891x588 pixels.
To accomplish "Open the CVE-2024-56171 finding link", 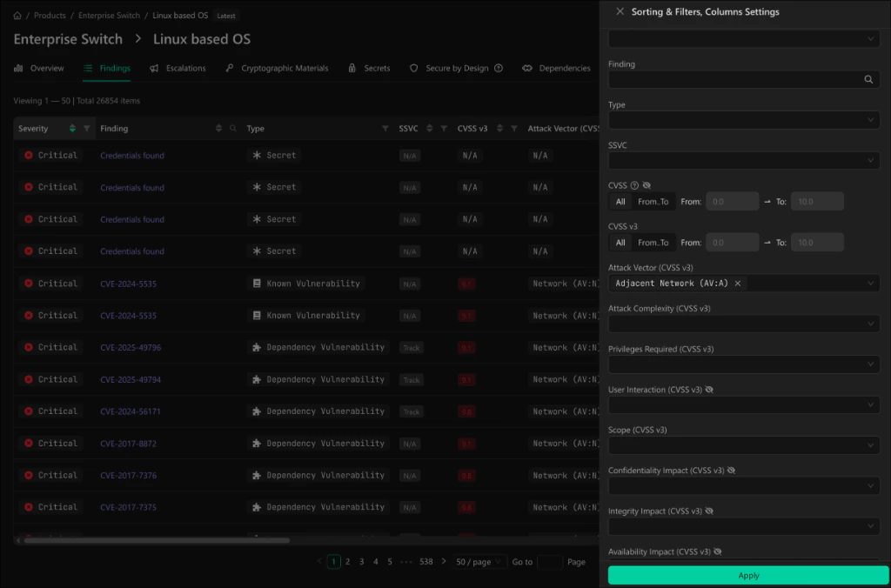I will point(131,411).
